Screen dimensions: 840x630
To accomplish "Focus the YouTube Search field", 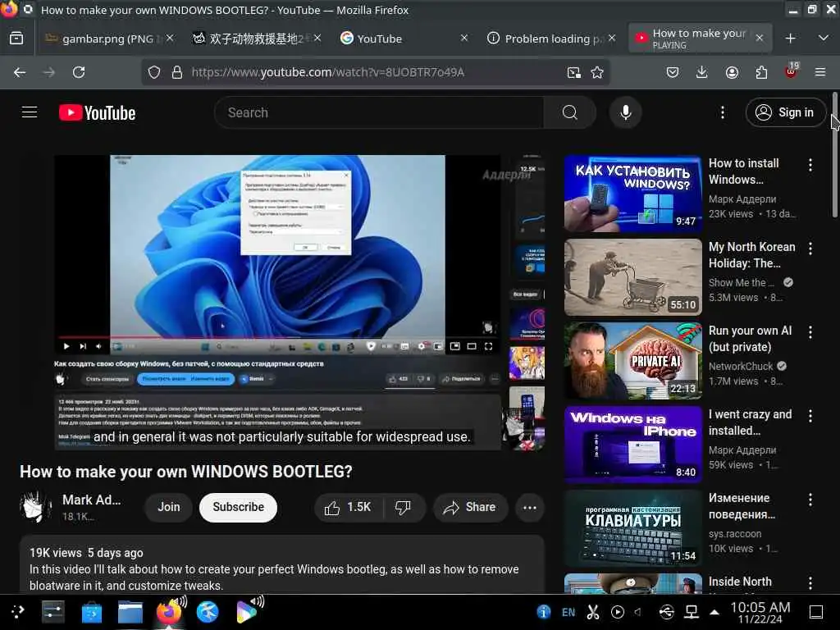I will [381, 112].
